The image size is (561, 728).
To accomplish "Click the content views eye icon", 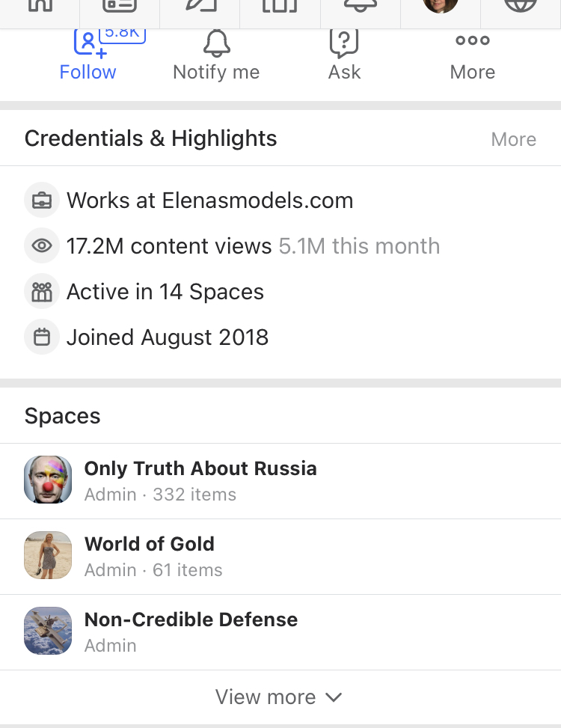I will 43,246.
